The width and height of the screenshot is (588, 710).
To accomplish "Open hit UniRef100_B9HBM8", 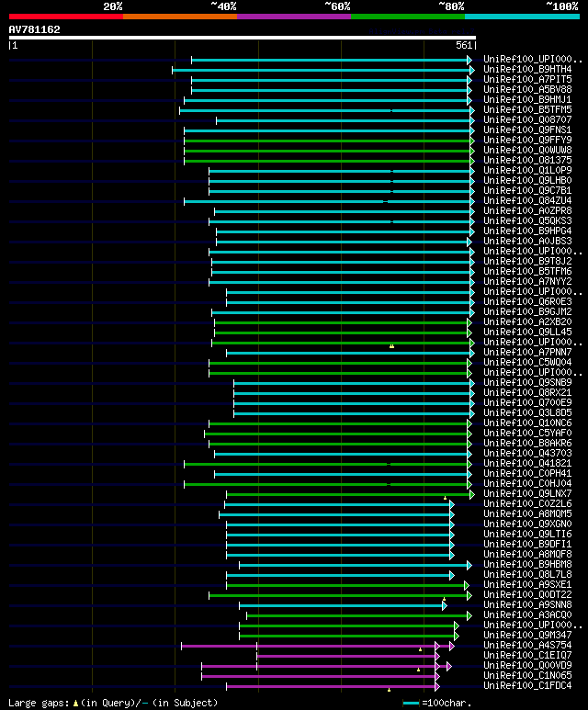I will (527, 564).
